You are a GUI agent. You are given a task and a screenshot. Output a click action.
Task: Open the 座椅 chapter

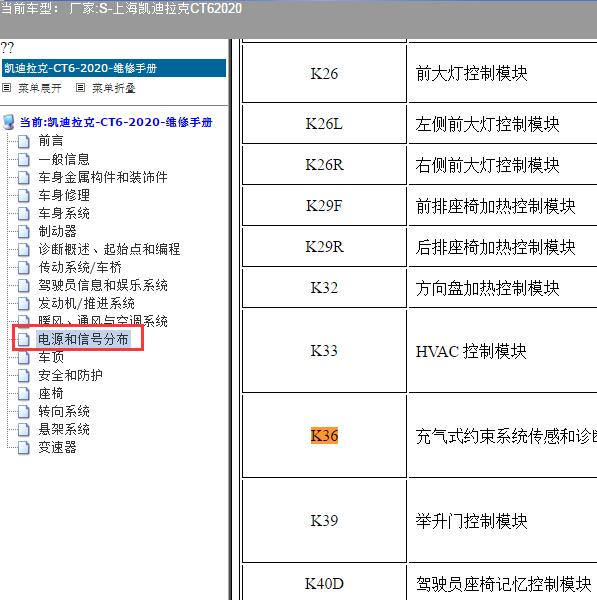click(x=51, y=393)
